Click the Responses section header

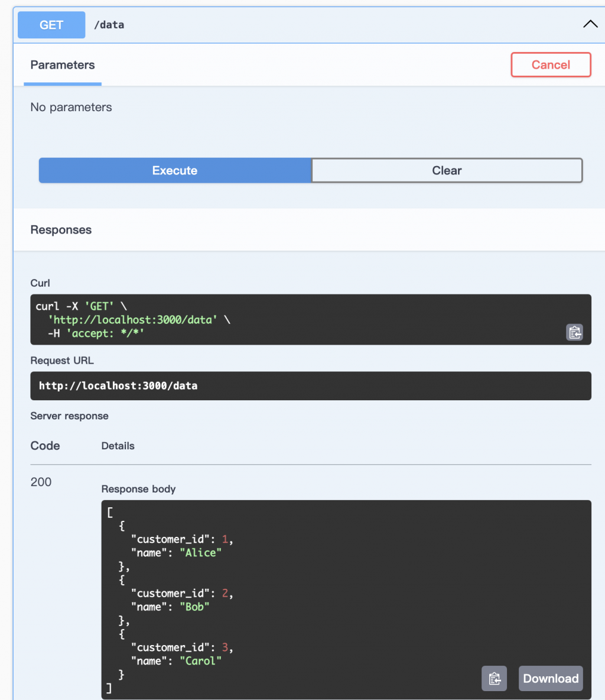pos(61,229)
